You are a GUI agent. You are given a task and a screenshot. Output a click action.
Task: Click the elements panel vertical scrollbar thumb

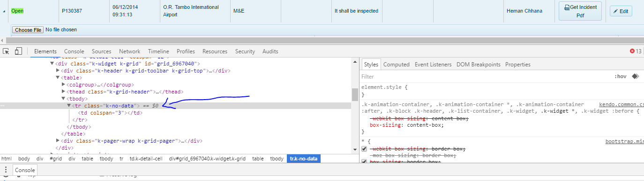(355, 94)
